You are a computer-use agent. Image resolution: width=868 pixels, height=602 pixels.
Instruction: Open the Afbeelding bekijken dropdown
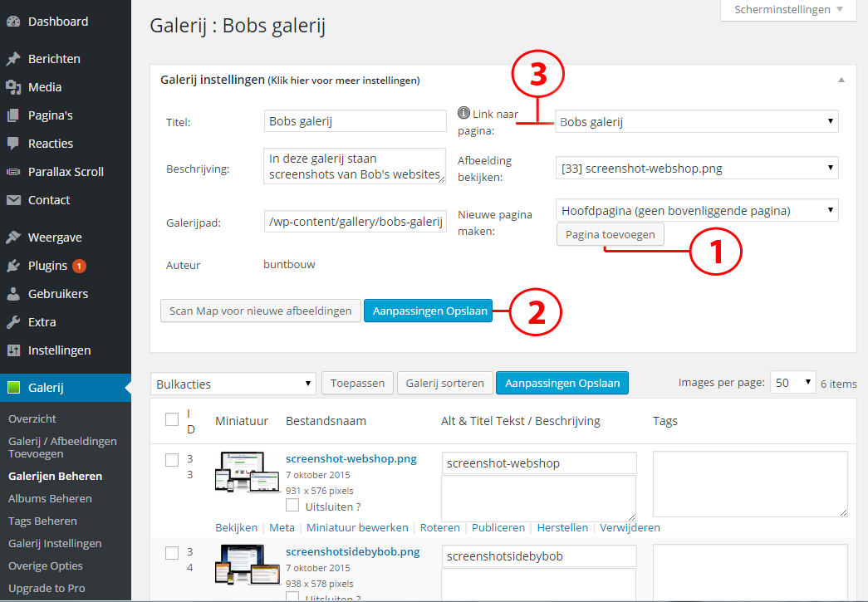coord(697,169)
